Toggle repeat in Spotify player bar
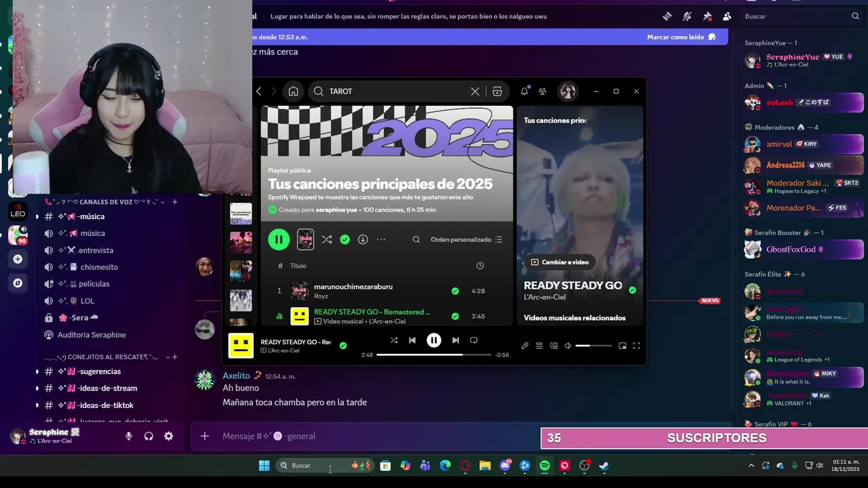The image size is (868, 488). [x=474, y=340]
